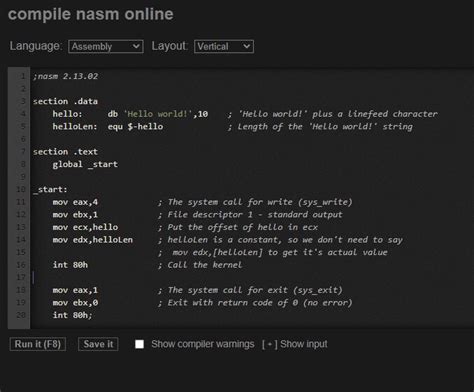
Task: Click the 'compile nasm online' heading
Action: [91, 14]
